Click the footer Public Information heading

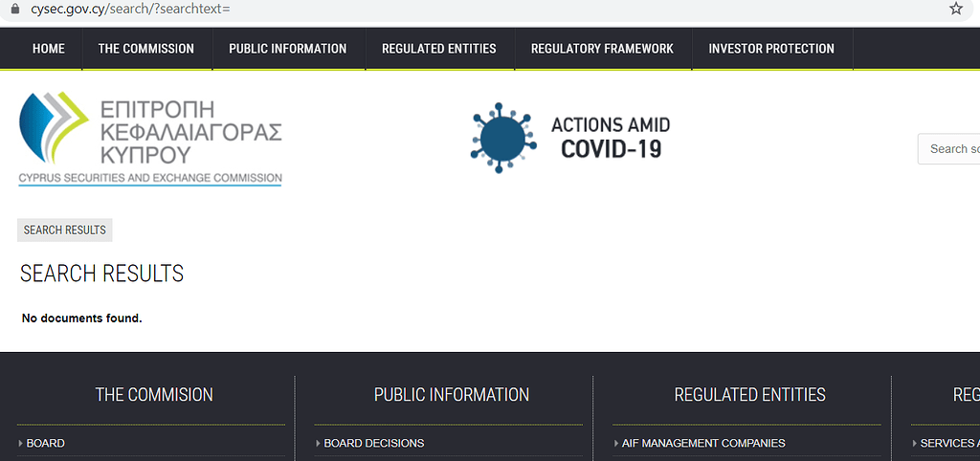pos(452,395)
